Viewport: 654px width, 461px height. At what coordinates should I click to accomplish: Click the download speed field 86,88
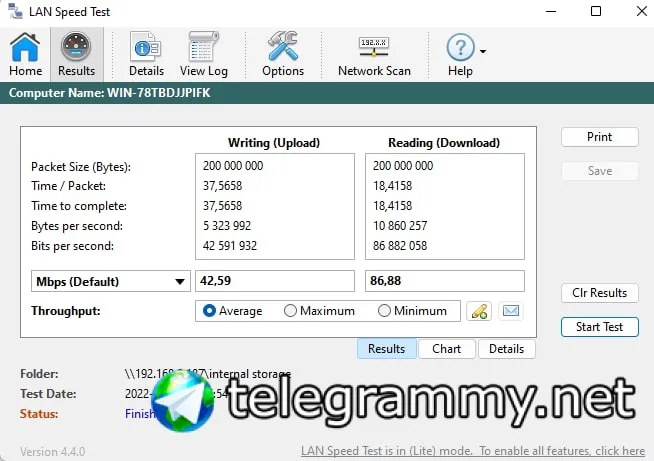[445, 281]
